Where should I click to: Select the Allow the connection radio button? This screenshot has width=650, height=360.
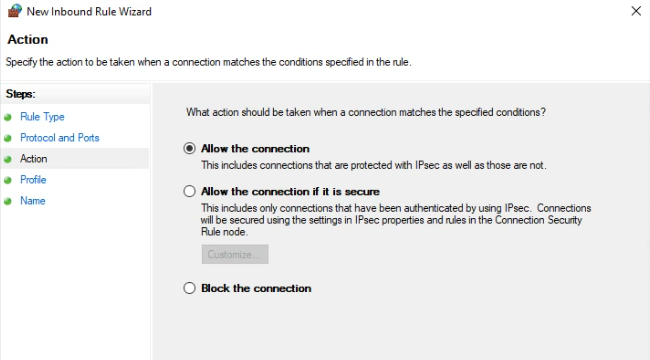coord(189,148)
